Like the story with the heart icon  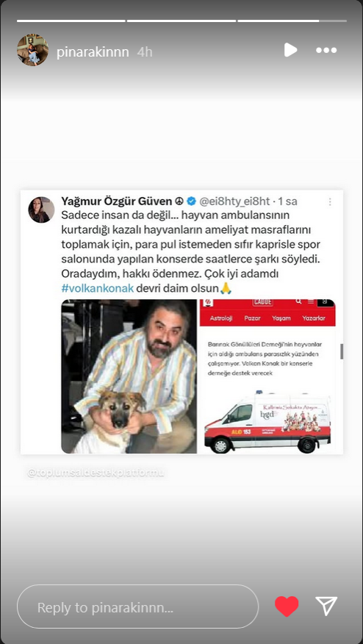coord(287,607)
